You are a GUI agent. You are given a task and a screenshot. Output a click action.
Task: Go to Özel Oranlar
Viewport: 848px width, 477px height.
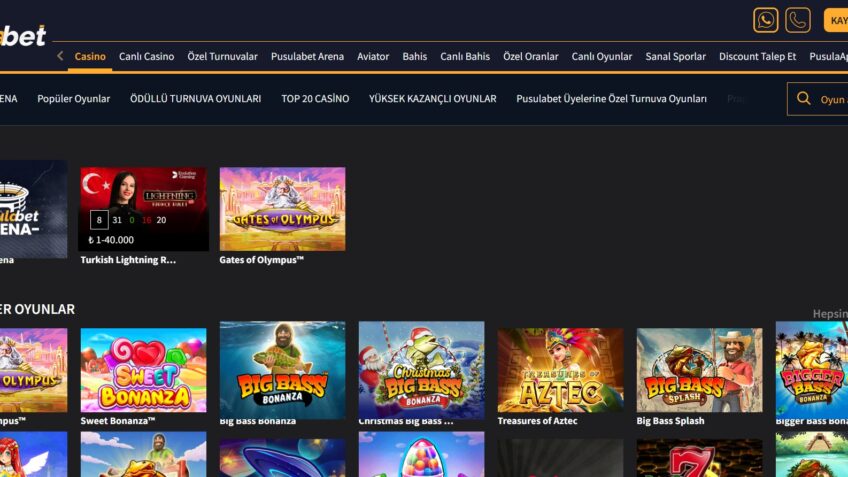(x=531, y=56)
